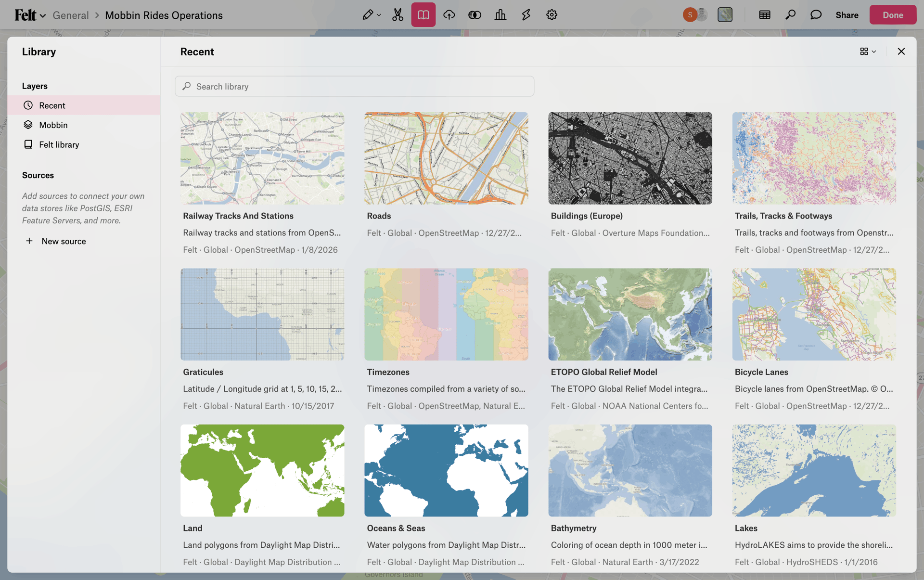
Task: Click the Bathymetry card title
Action: 574,528
